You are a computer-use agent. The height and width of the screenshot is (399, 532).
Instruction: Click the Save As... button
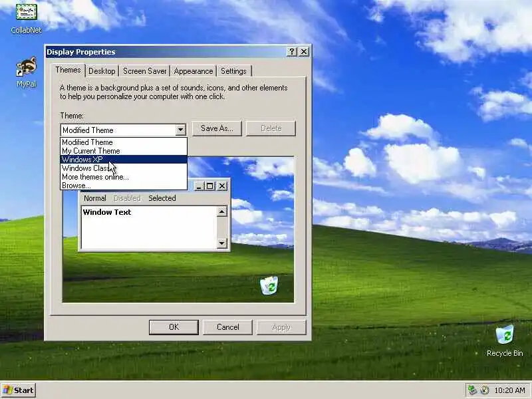[217, 128]
